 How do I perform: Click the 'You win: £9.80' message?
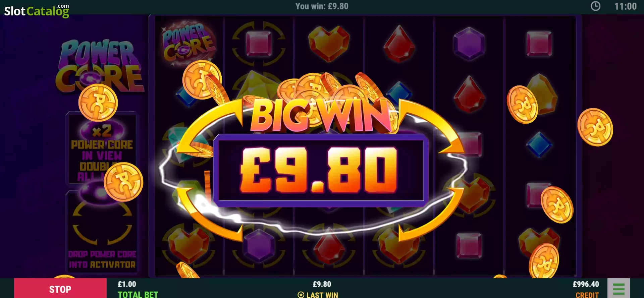pyautogui.click(x=322, y=6)
